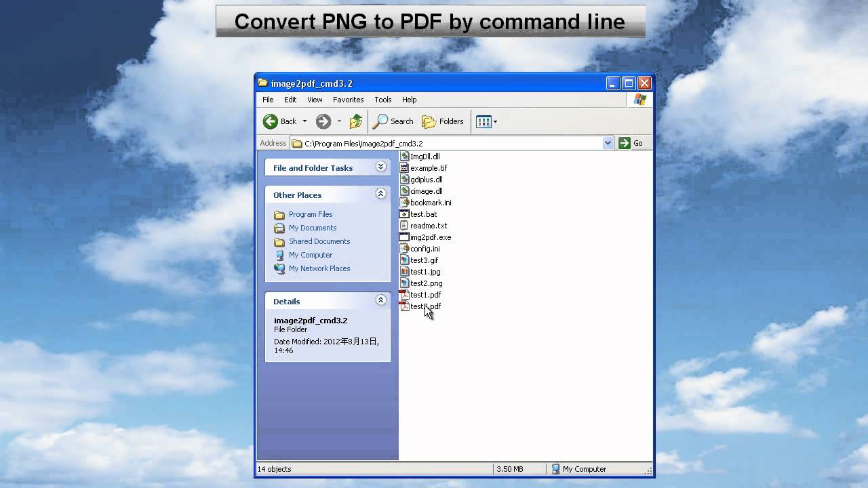The width and height of the screenshot is (868, 488).
Task: Click the test.bat file name
Action: [x=423, y=214]
